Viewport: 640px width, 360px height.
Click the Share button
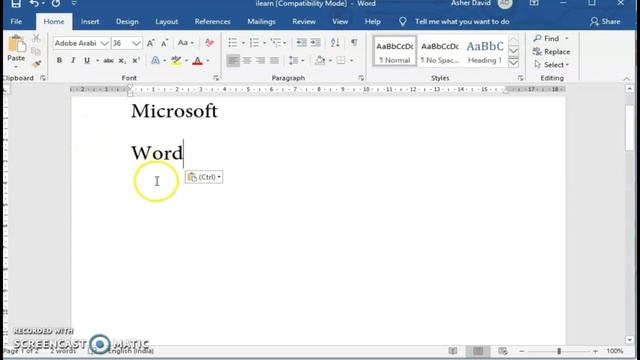605,22
